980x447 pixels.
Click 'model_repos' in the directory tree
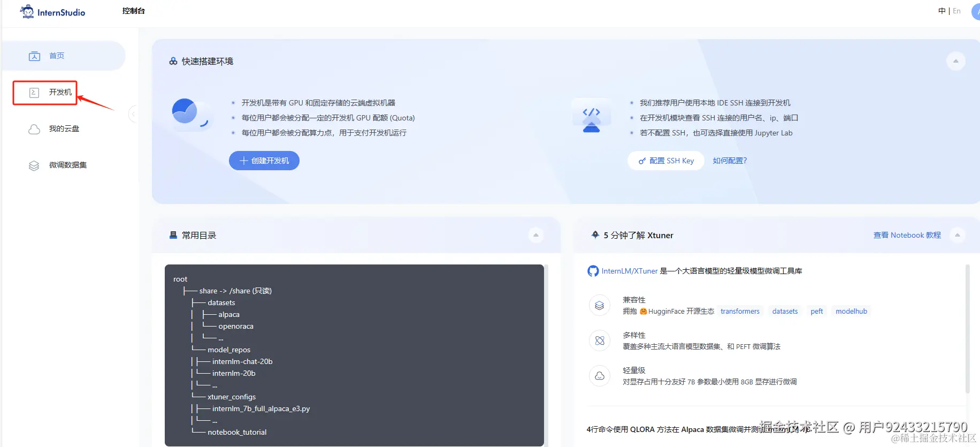pos(229,350)
